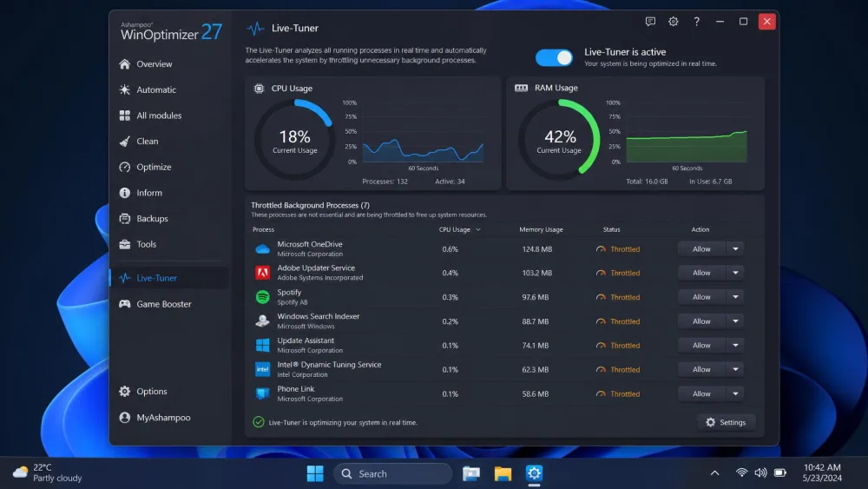868x489 pixels.
Task: Toggle the Live-Tuner active switch off
Action: 554,57
